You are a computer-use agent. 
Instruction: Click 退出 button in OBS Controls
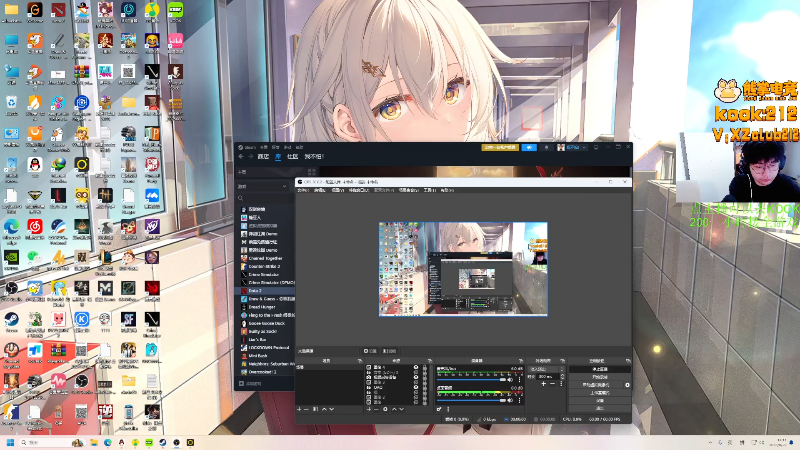click(599, 408)
